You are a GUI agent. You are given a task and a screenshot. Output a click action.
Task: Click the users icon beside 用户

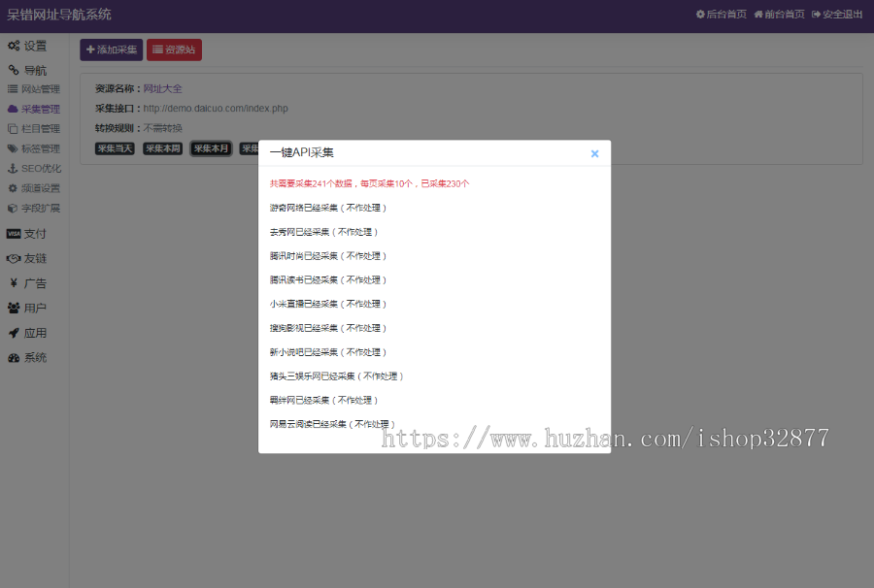pos(14,308)
